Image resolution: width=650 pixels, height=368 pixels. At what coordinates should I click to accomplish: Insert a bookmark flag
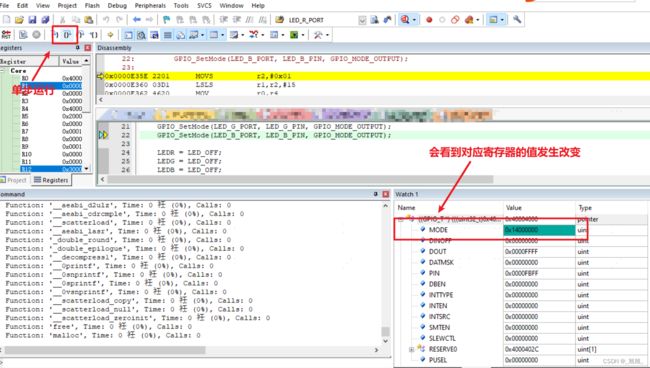pyautogui.click(x=167, y=19)
